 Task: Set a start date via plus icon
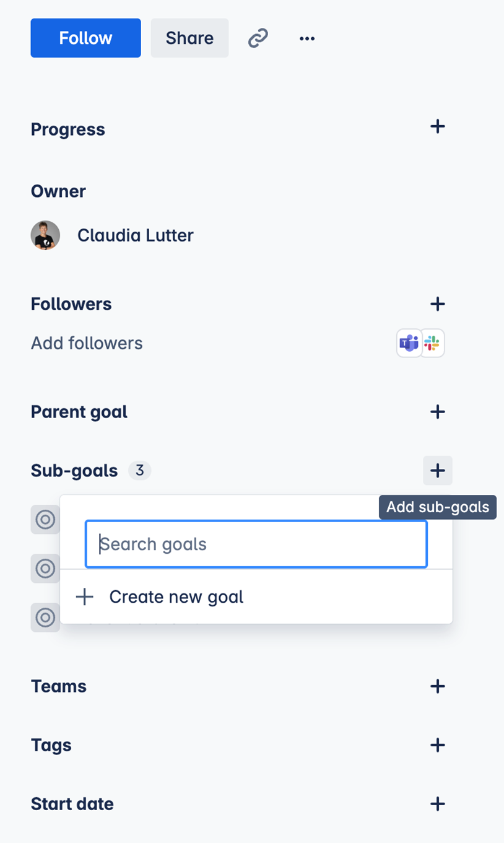(x=438, y=804)
